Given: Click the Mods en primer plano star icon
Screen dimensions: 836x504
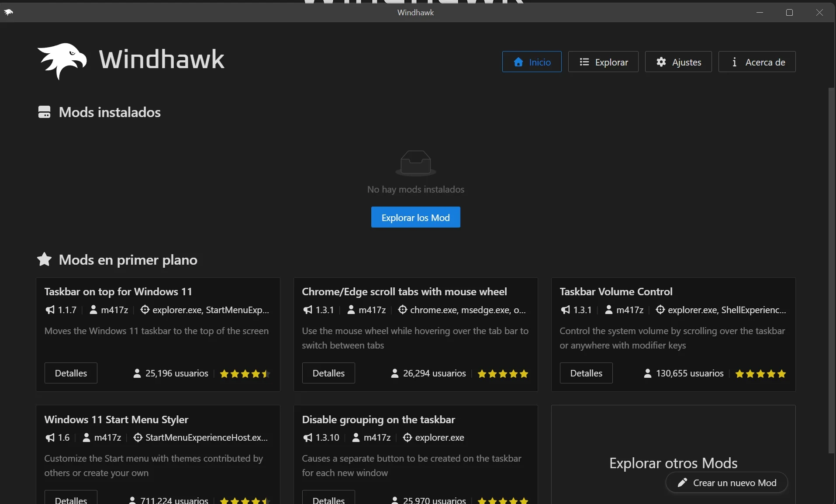Looking at the screenshot, I should click(x=45, y=259).
